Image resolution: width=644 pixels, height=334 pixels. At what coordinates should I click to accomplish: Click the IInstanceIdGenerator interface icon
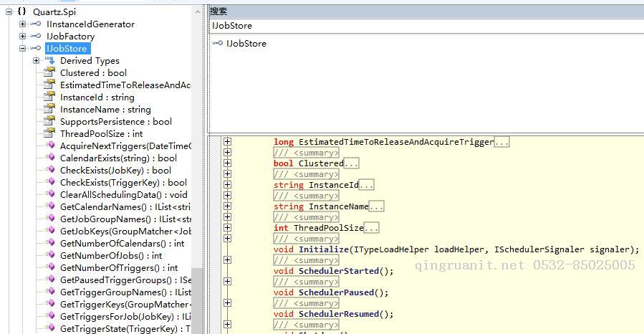tap(36, 24)
